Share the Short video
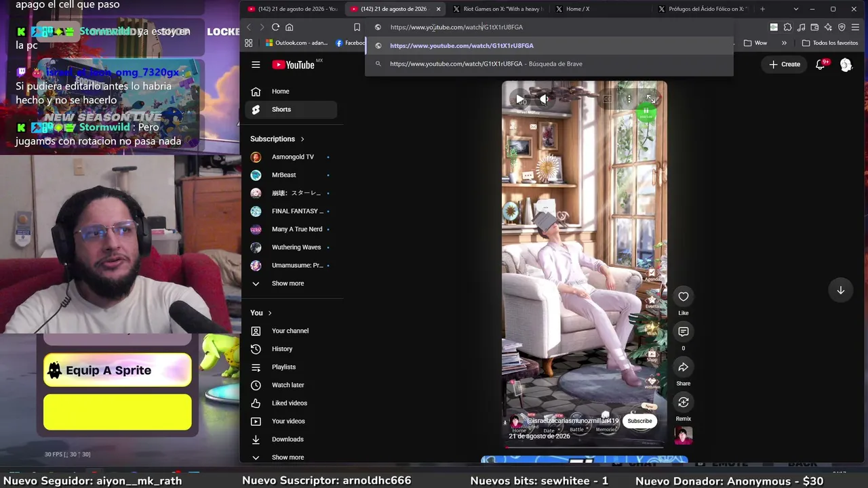868x488 pixels. click(684, 367)
